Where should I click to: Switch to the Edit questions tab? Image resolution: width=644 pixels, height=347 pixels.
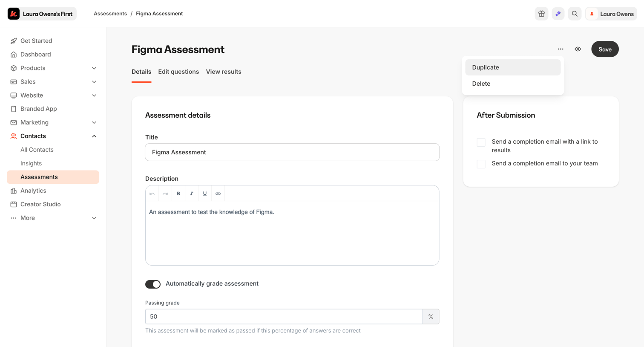(178, 72)
